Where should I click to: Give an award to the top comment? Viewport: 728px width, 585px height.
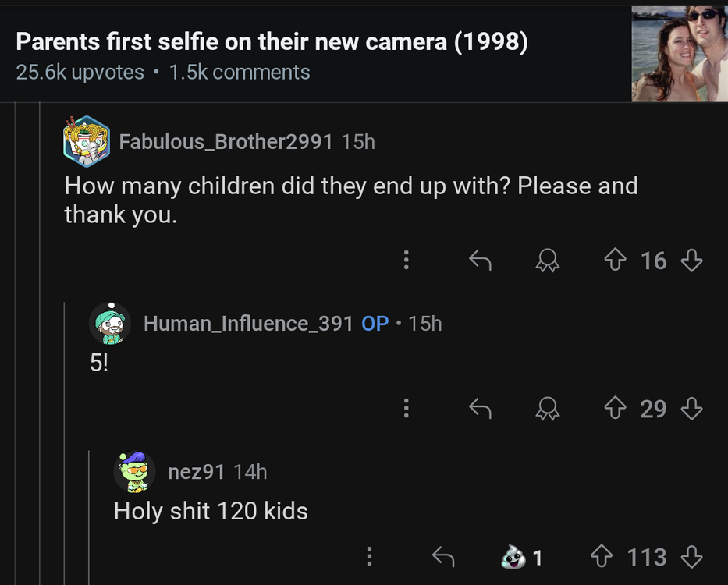[x=547, y=261]
